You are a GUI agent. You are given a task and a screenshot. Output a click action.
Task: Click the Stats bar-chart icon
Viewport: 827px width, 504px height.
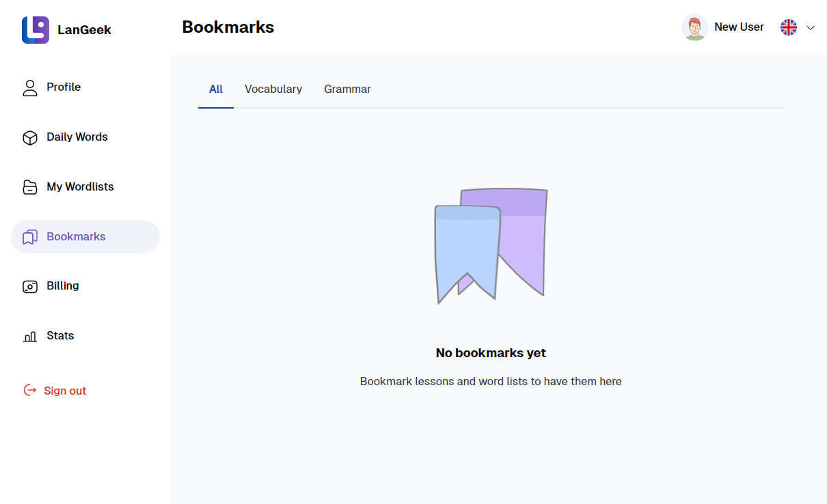tap(29, 335)
